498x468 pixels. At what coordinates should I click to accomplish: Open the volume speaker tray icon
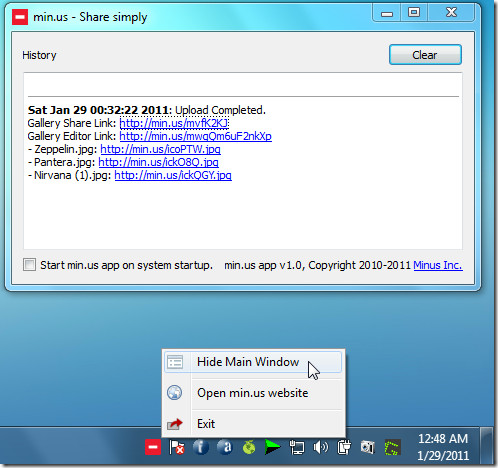tap(320, 447)
